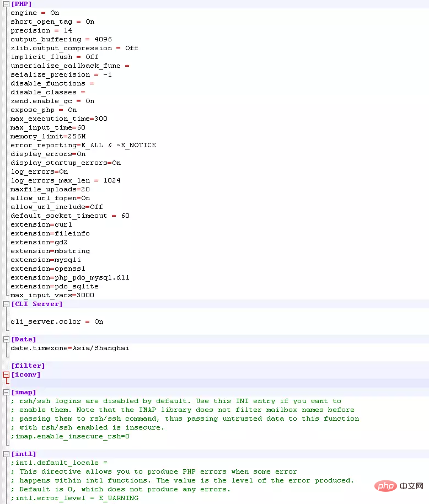
Task: Click the precision = 14 line
Action: [41, 30]
